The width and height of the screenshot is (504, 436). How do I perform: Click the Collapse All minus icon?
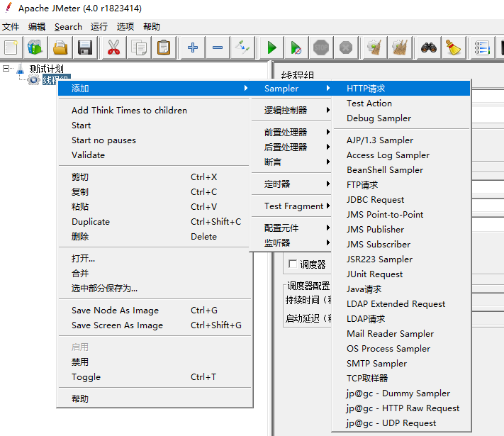[218, 48]
